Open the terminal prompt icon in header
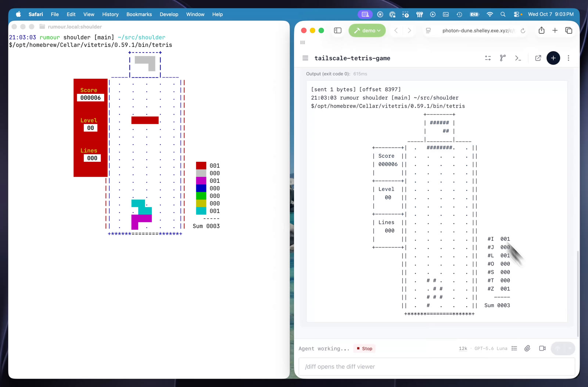Screen dimensions: 588x387 click(518, 58)
